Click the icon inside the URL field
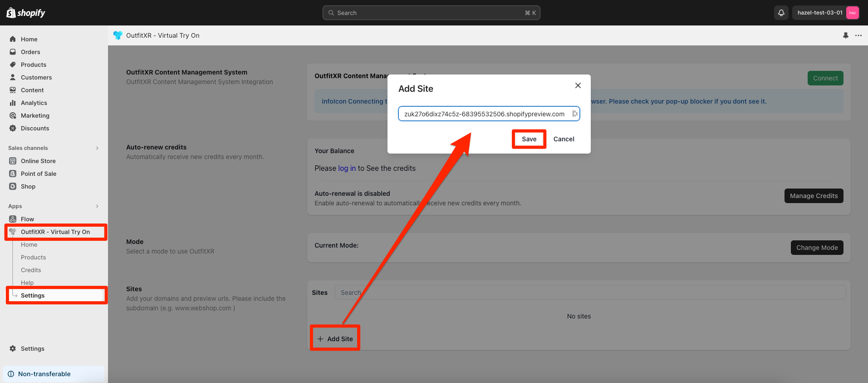Screen dimensions: 868x383 click(575, 114)
